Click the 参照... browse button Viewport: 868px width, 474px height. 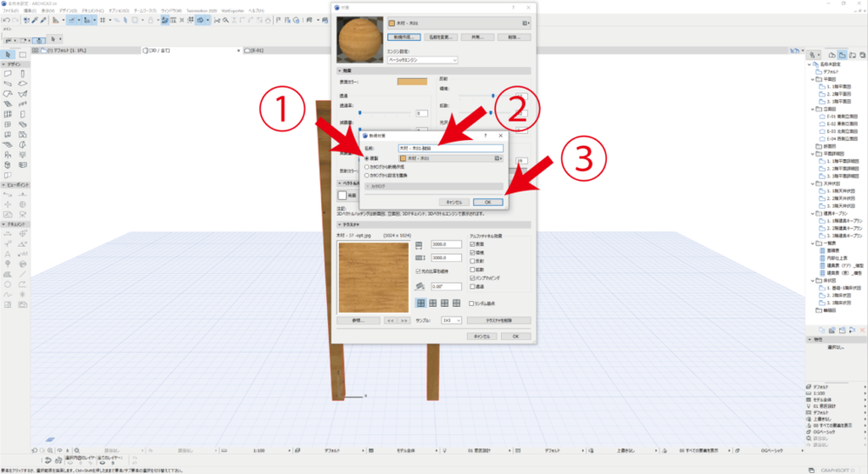(x=358, y=321)
